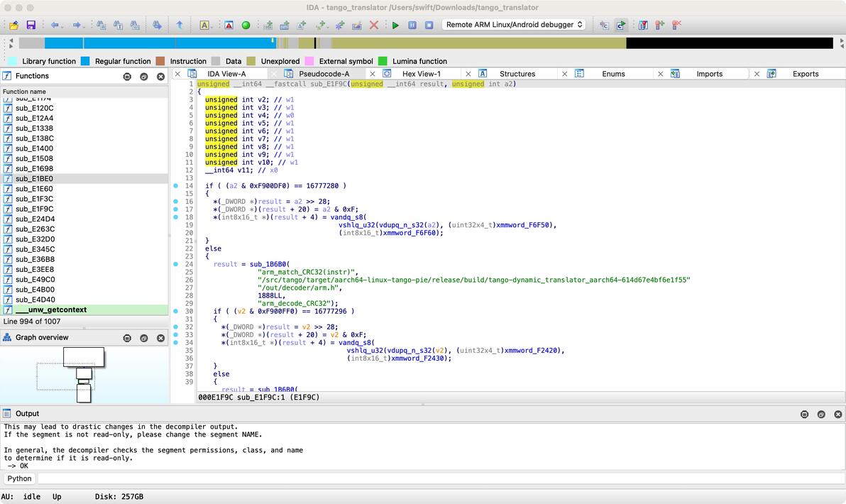
Task: Save database with the floppy disk icon
Action: point(31,25)
